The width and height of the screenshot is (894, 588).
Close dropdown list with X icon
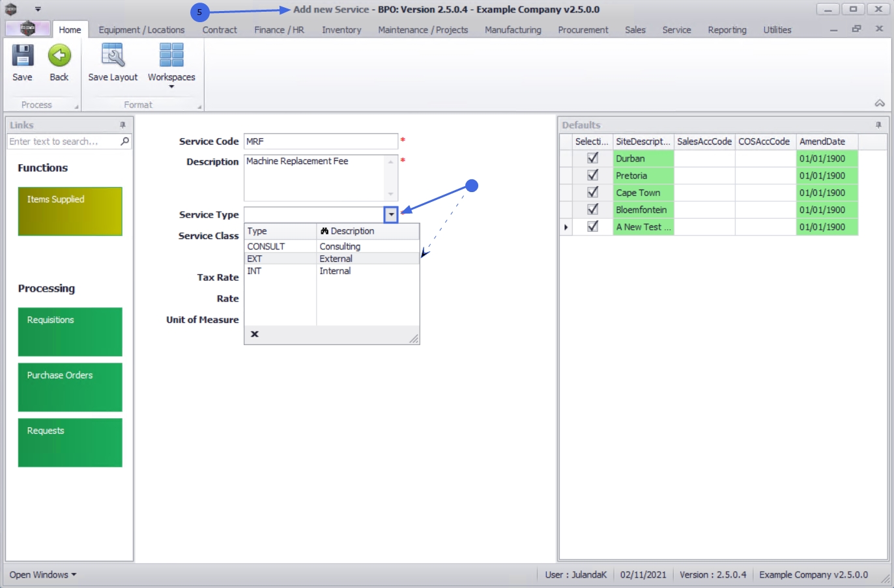click(x=255, y=334)
